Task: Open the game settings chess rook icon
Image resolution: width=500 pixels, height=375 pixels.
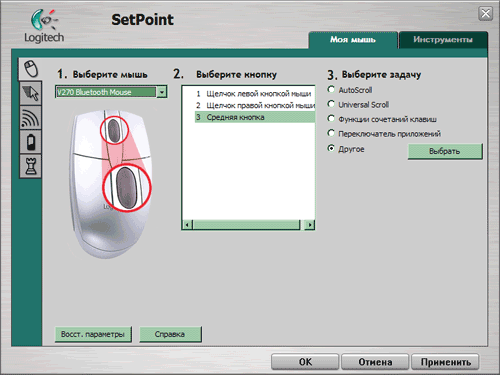Action: pyautogui.click(x=30, y=166)
